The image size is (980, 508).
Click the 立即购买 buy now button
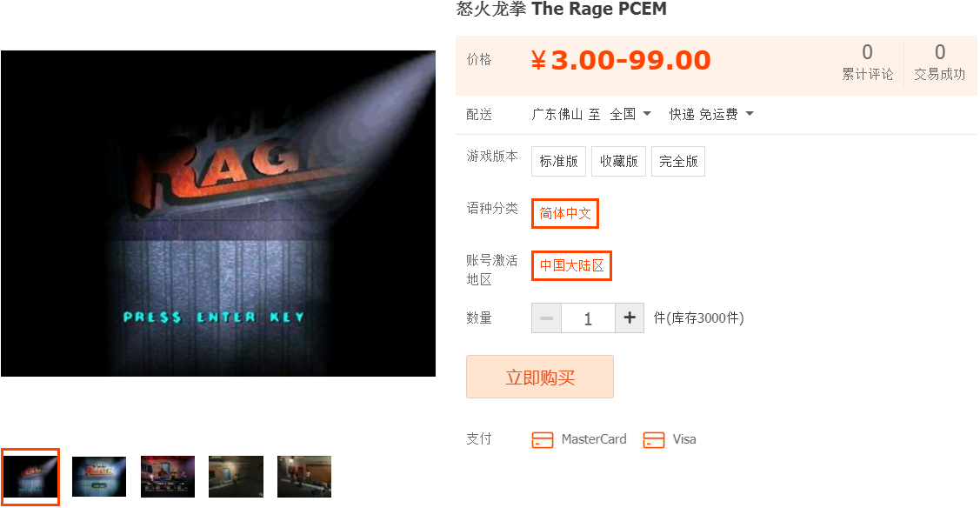(540, 377)
